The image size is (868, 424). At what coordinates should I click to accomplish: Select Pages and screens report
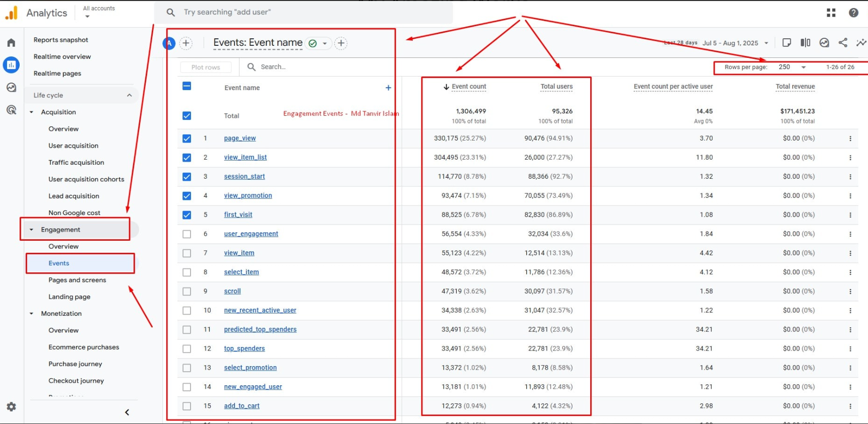point(77,280)
